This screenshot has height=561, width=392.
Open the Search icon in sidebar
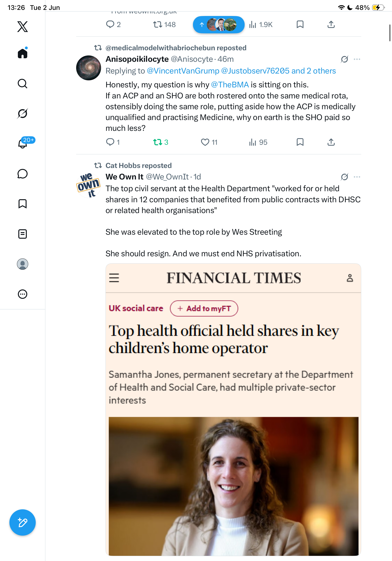(x=23, y=84)
